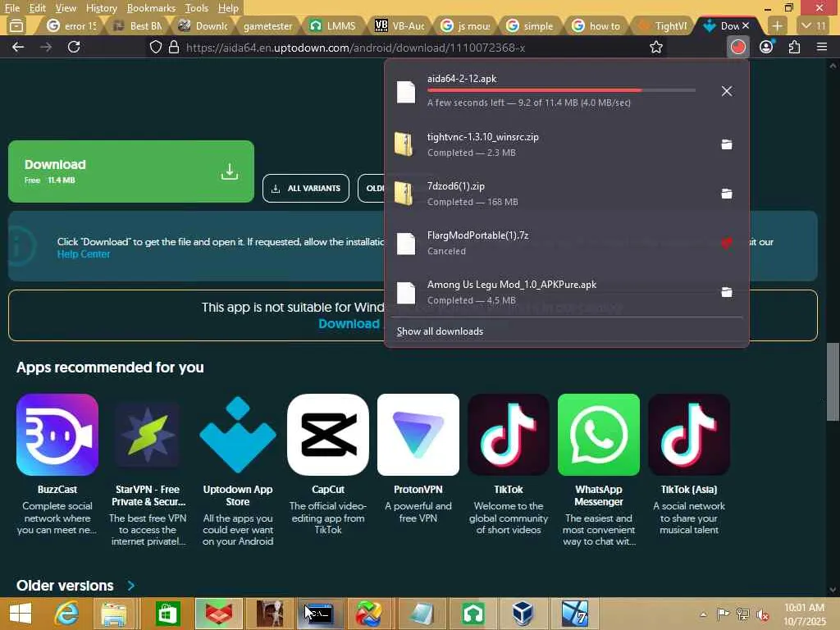
Task: Open the LMMS green taskbar icon
Action: click(x=473, y=614)
